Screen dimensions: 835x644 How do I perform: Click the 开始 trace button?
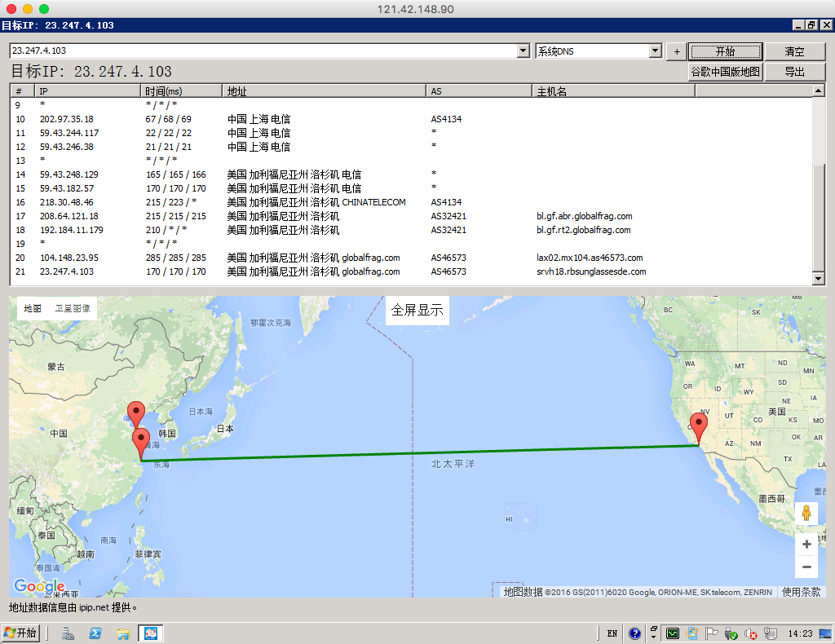725,51
